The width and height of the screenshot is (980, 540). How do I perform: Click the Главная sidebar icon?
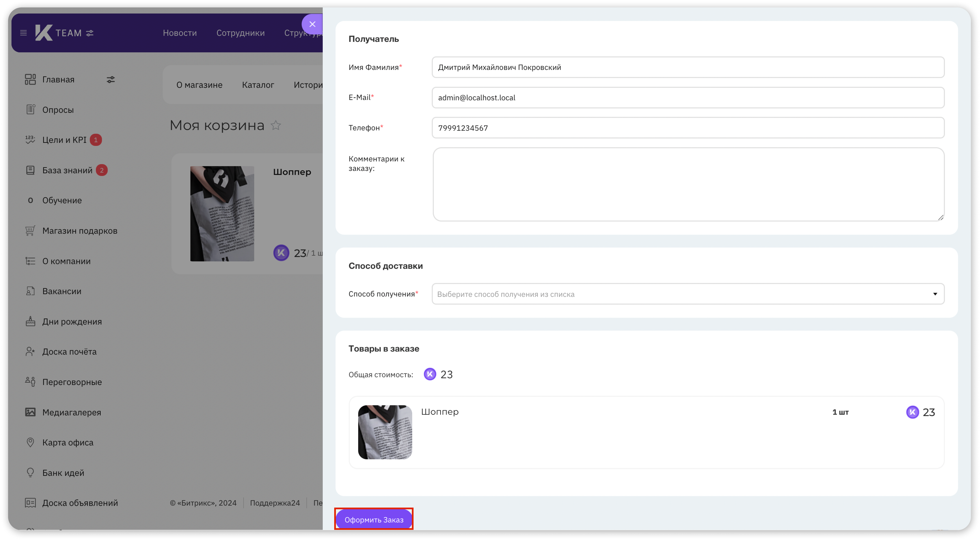[x=30, y=79]
